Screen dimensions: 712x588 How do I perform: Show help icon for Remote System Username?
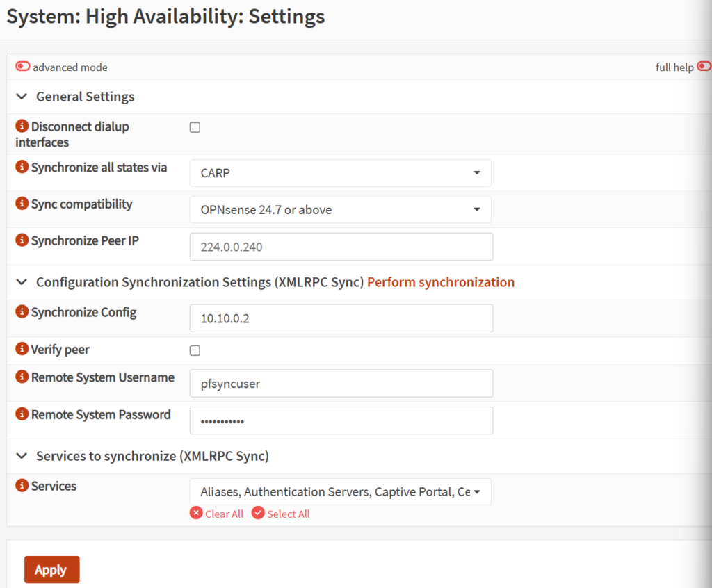click(x=22, y=378)
